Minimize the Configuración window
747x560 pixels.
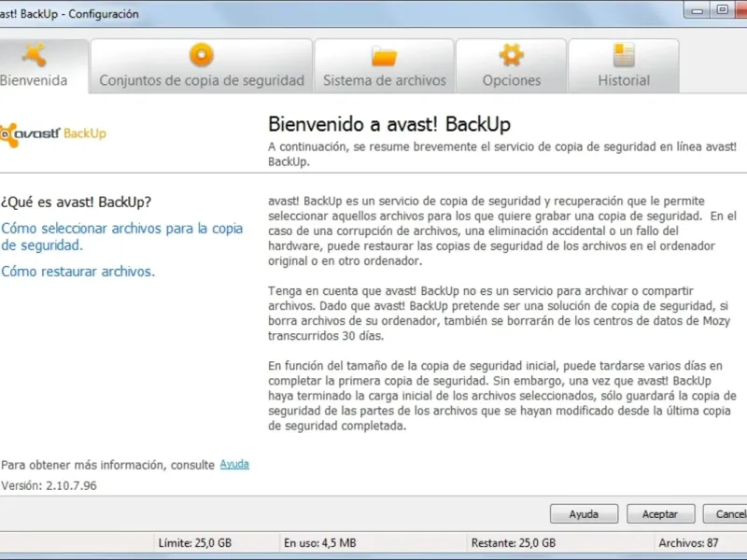[697, 10]
